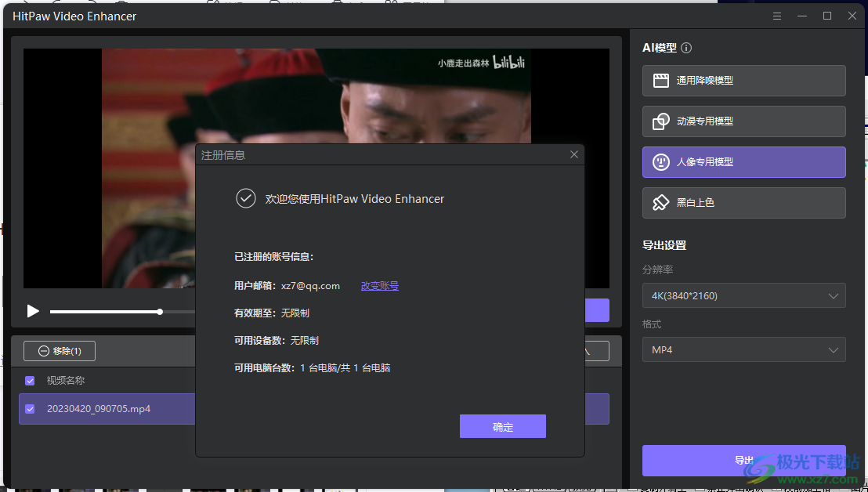
Task: Click the 动漫专用模型 shapes icon
Action: (x=661, y=121)
